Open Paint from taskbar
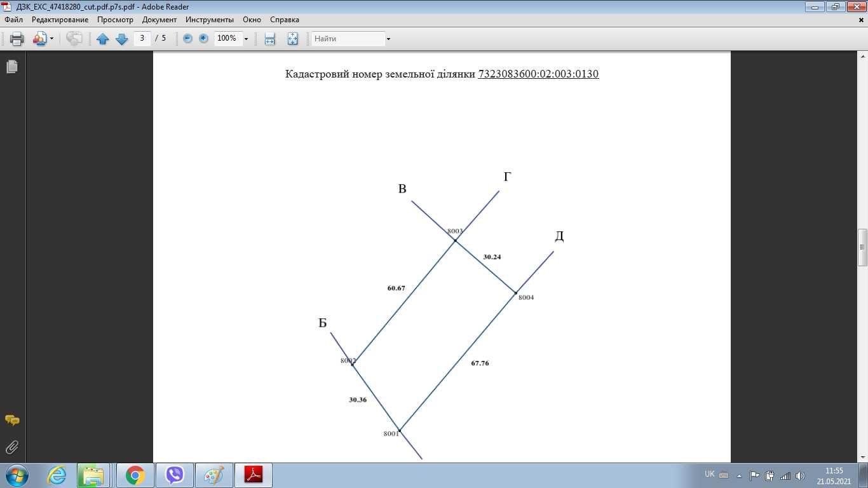This screenshot has width=868, height=488. (x=214, y=475)
